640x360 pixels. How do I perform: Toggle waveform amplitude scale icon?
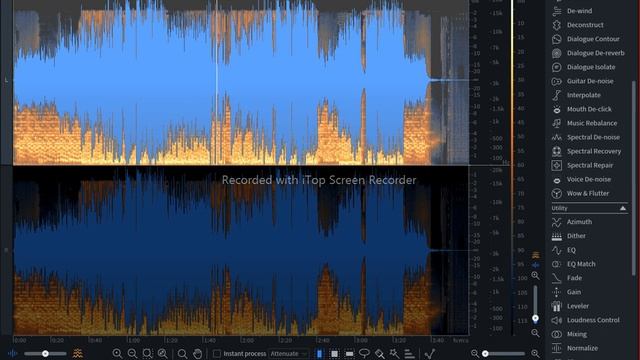(536, 265)
